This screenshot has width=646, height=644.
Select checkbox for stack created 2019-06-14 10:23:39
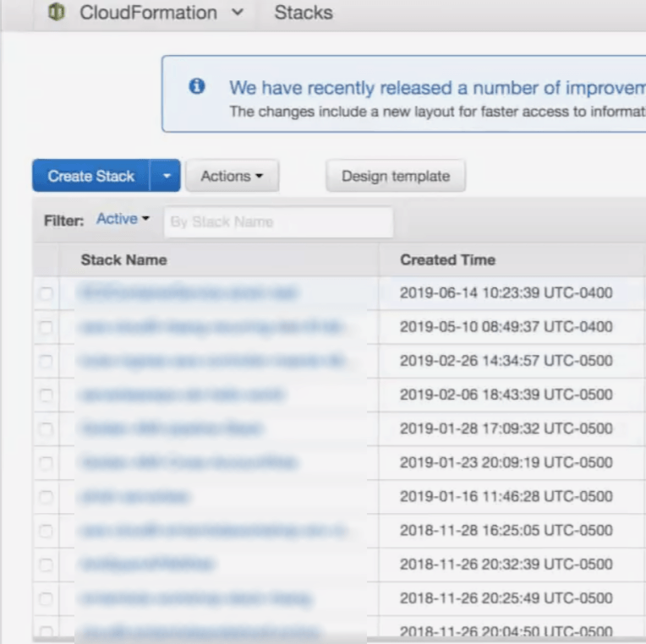click(x=46, y=293)
